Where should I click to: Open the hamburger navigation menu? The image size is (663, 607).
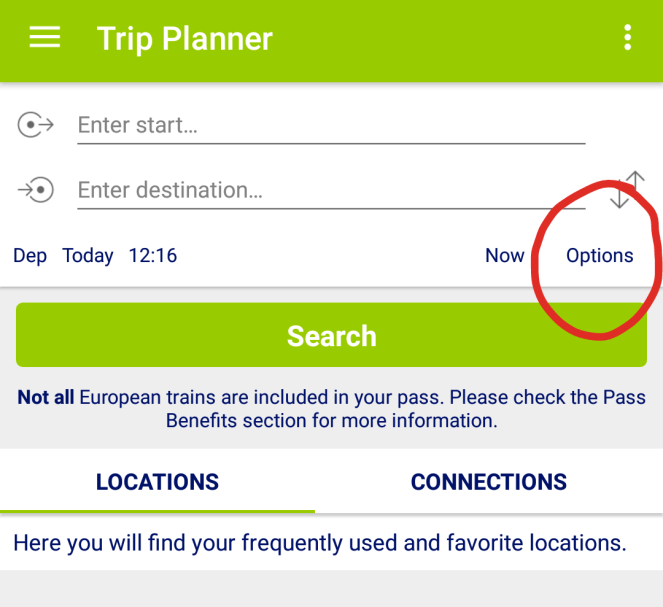click(x=44, y=37)
